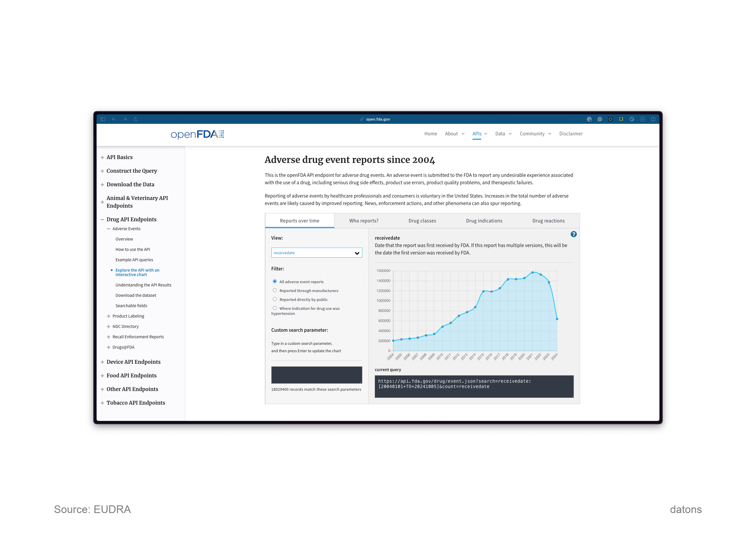
Task: Reload the page using the refresh icon
Action: pyautogui.click(x=135, y=119)
